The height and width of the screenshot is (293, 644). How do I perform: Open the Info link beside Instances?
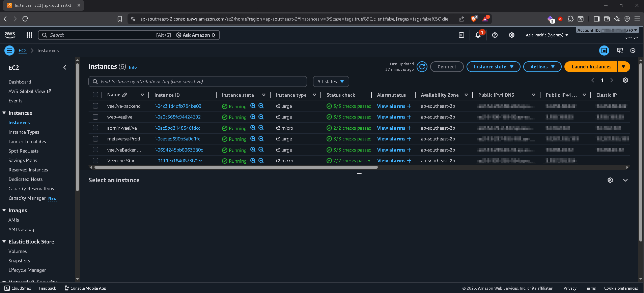[133, 67]
